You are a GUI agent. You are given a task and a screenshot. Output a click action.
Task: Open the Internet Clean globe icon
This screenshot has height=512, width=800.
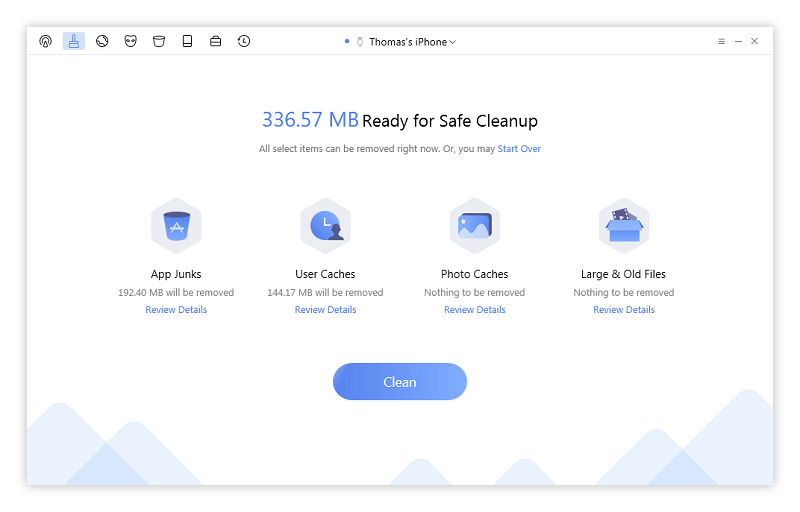(x=102, y=41)
